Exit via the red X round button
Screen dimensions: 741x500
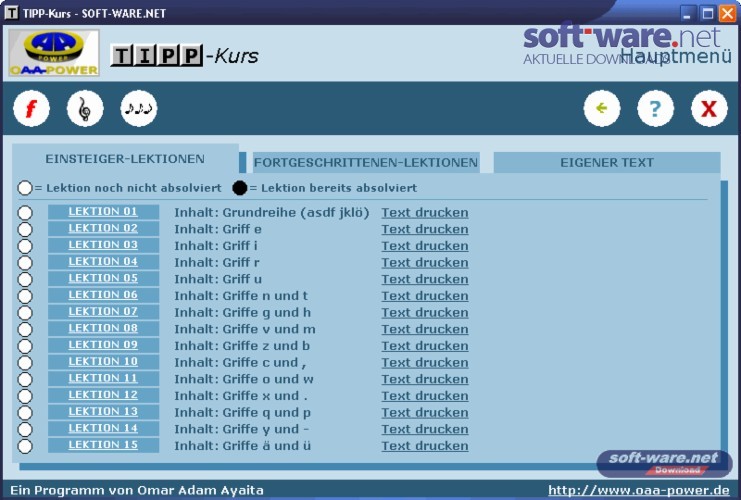tap(709, 109)
